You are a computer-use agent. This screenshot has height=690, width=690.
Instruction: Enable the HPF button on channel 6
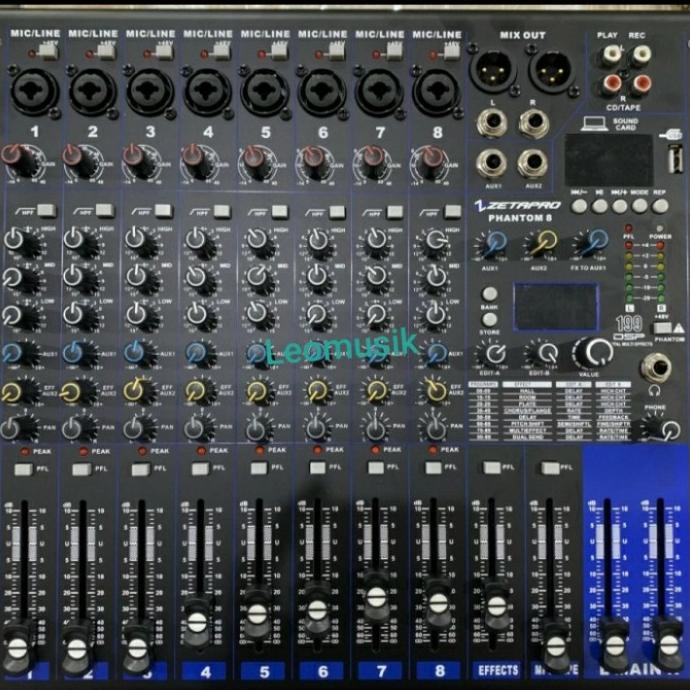[x=337, y=212]
